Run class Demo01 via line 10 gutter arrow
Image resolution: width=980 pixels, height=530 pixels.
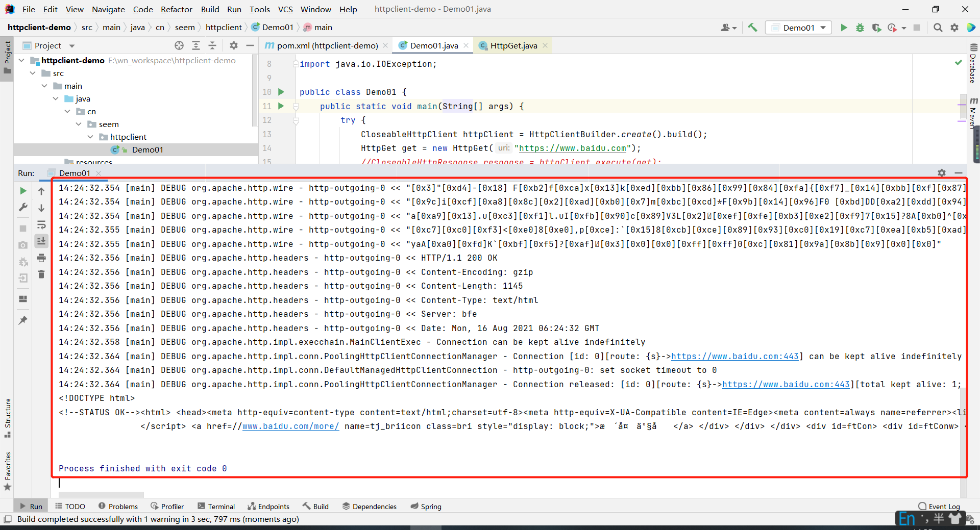point(281,92)
